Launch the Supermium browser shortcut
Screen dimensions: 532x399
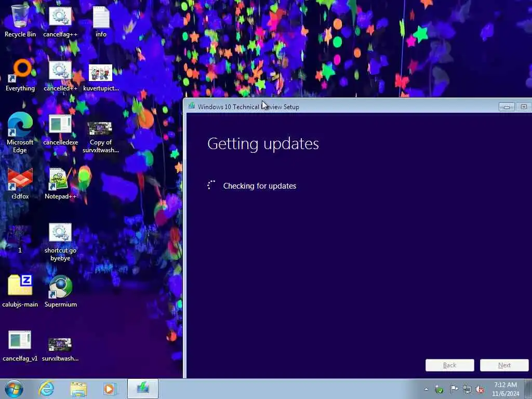(60, 291)
